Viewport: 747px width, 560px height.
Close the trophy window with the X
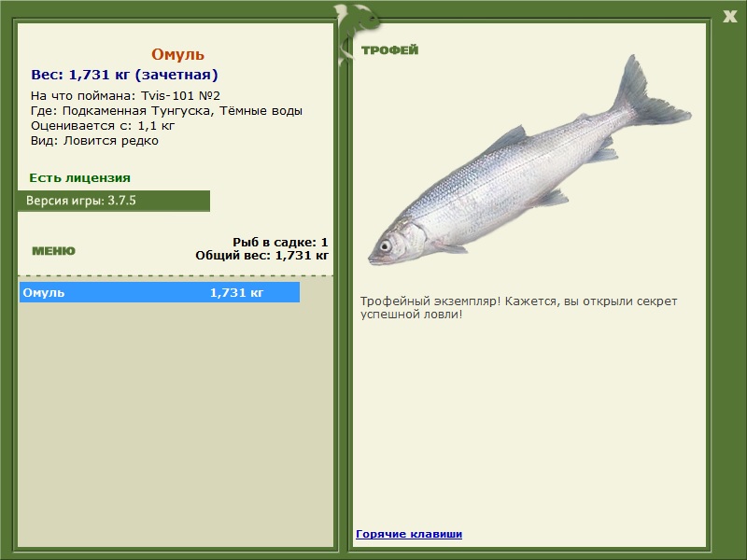click(729, 14)
